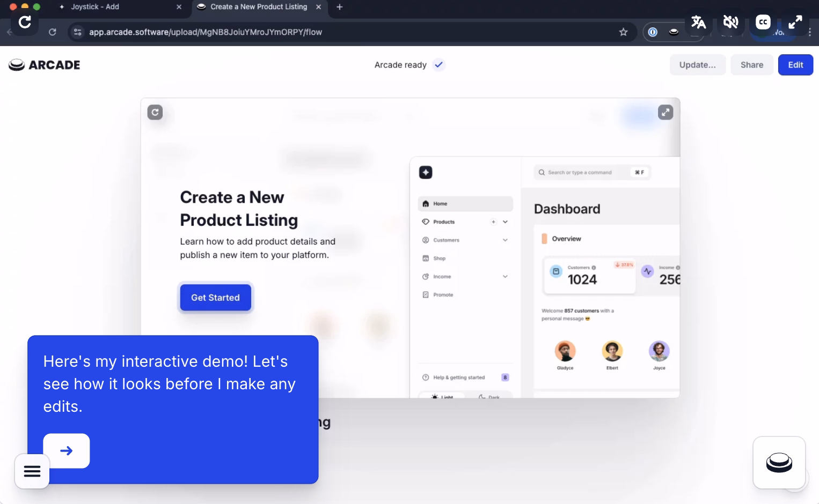The width and height of the screenshot is (819, 504).
Task: Click the Arcade floating widget bottom right
Action: tap(779, 463)
